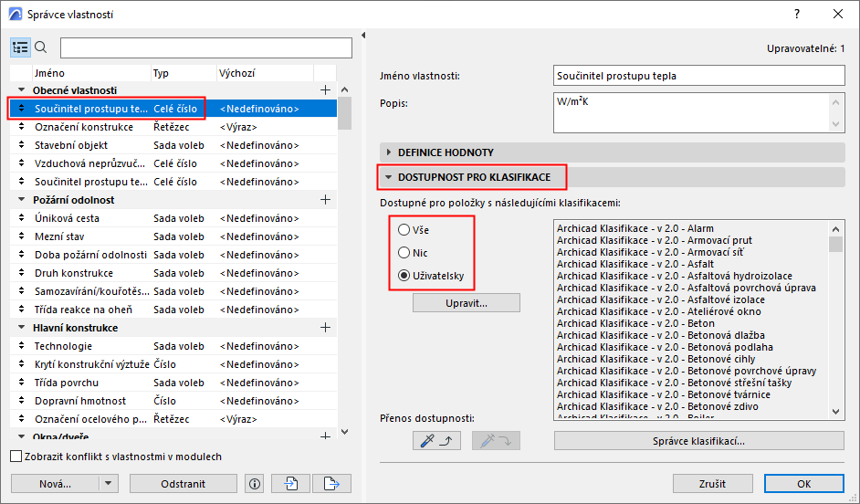Click the property list scrollbar down arrow

pos(344,432)
